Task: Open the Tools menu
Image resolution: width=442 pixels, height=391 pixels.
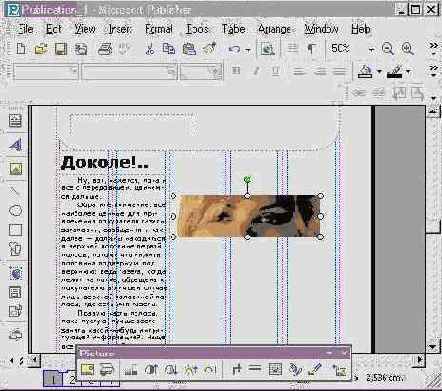Action: [x=197, y=29]
